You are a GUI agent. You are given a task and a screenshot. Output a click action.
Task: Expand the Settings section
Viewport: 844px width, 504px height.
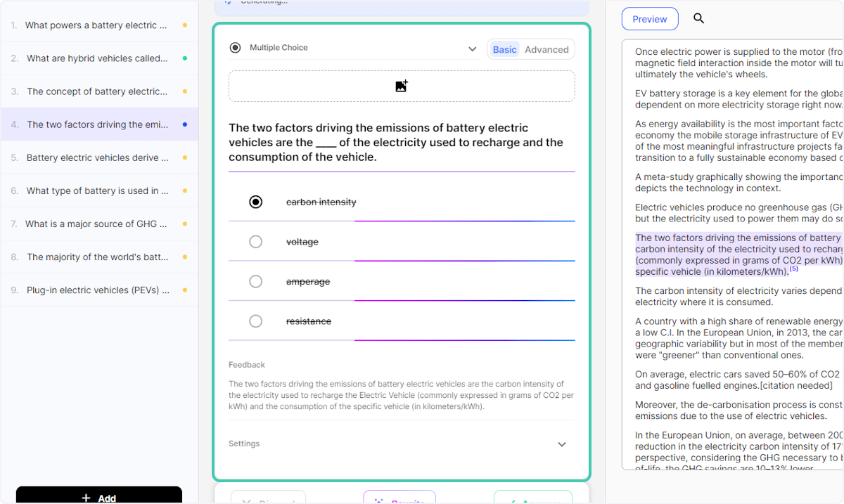(561, 444)
